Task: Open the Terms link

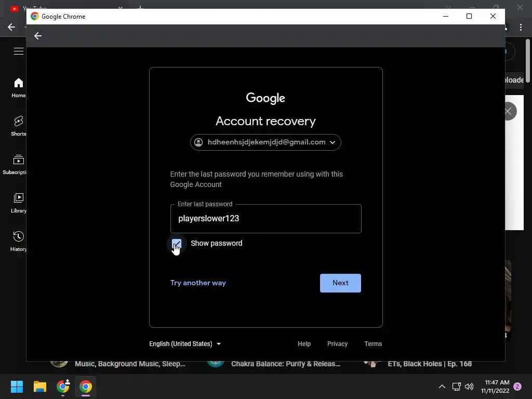Action: [x=373, y=344]
